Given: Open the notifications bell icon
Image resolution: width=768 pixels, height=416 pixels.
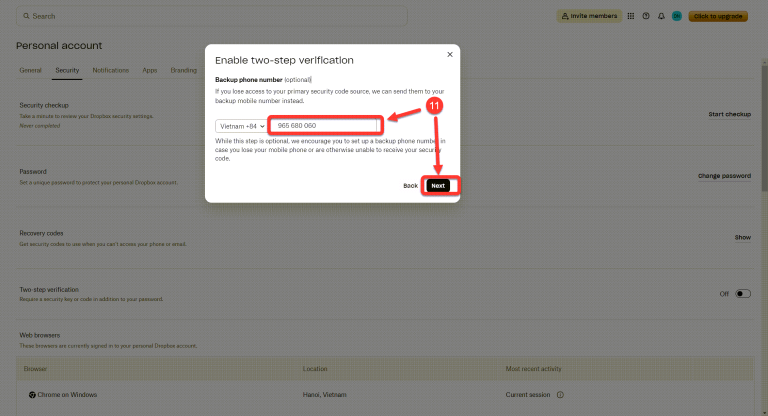Looking at the screenshot, I should coord(661,16).
